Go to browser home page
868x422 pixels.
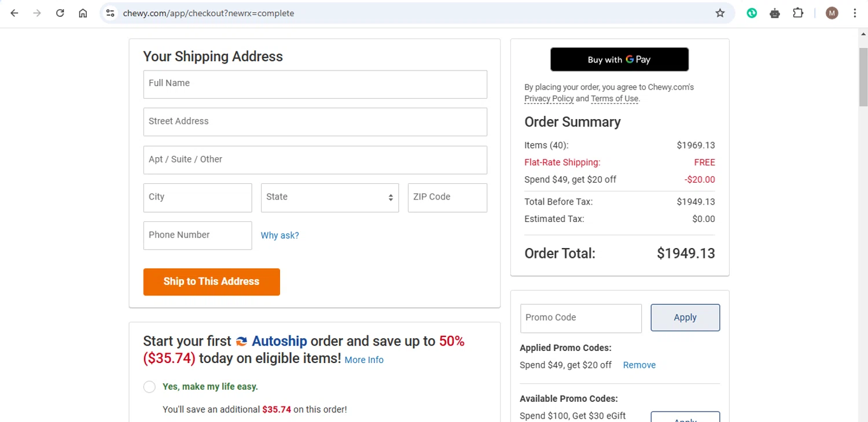tap(83, 13)
